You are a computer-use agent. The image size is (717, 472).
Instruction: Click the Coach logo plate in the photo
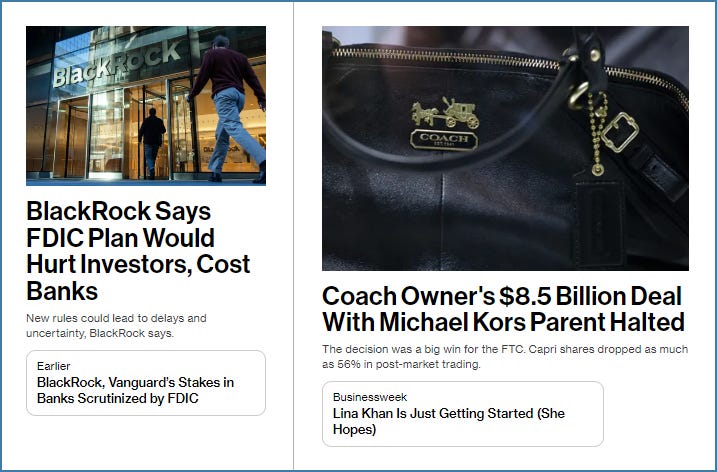(444, 139)
